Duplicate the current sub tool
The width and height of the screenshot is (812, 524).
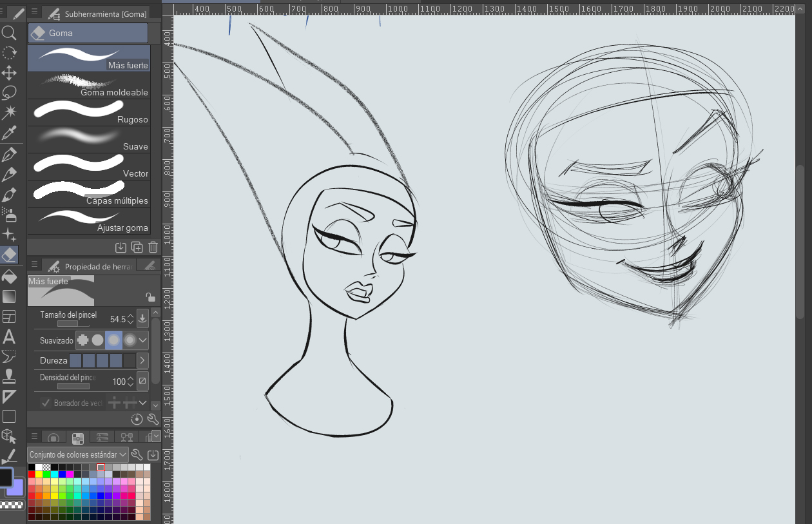tap(137, 247)
